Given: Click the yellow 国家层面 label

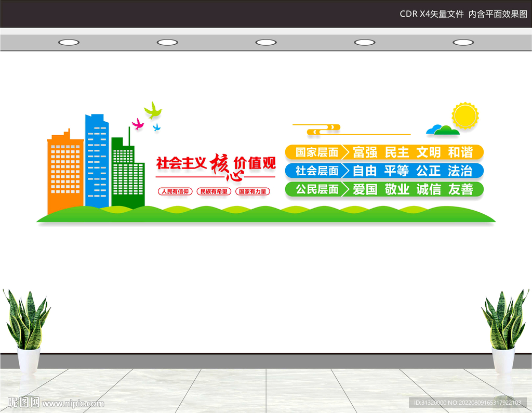Looking at the screenshot, I should coord(317,152).
